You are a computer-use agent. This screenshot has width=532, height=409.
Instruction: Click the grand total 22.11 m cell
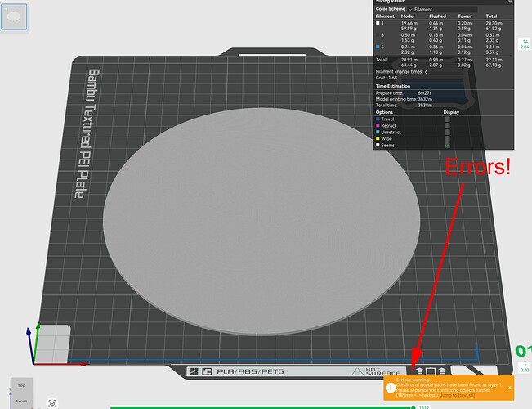pyautogui.click(x=494, y=60)
